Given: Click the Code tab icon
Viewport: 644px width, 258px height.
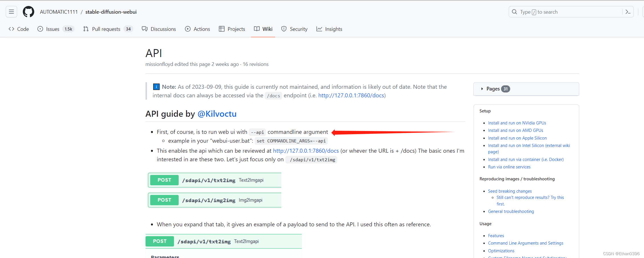Looking at the screenshot, I should [11, 29].
